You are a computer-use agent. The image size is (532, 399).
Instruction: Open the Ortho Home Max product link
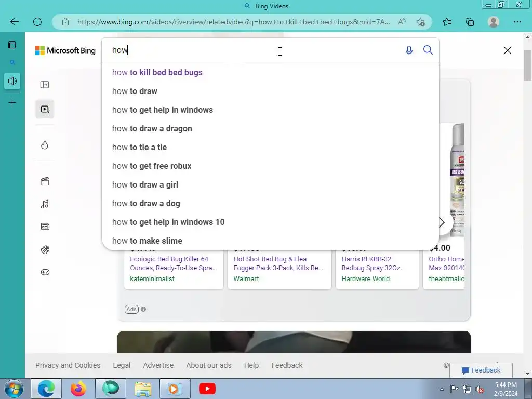point(446,263)
